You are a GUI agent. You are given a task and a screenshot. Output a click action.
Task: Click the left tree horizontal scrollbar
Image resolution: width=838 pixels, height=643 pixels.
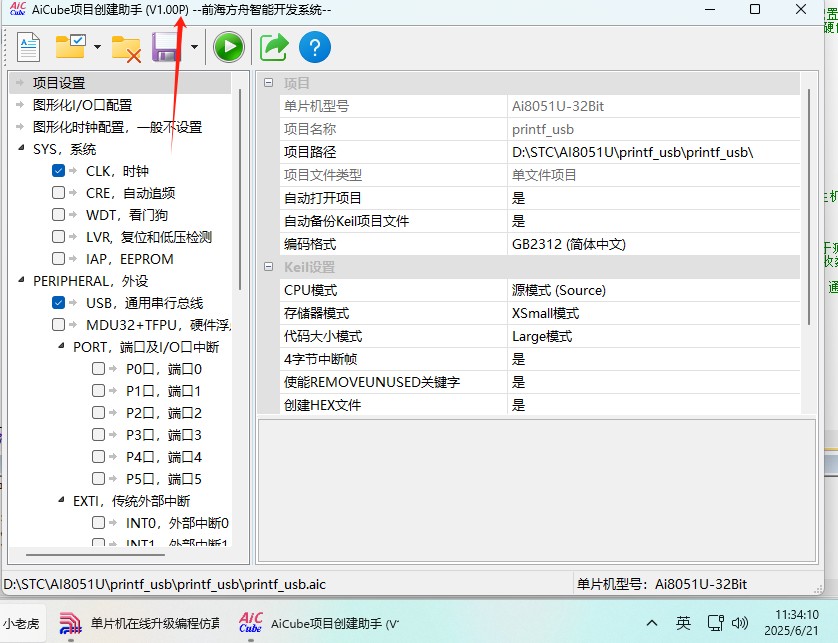click(x=95, y=555)
